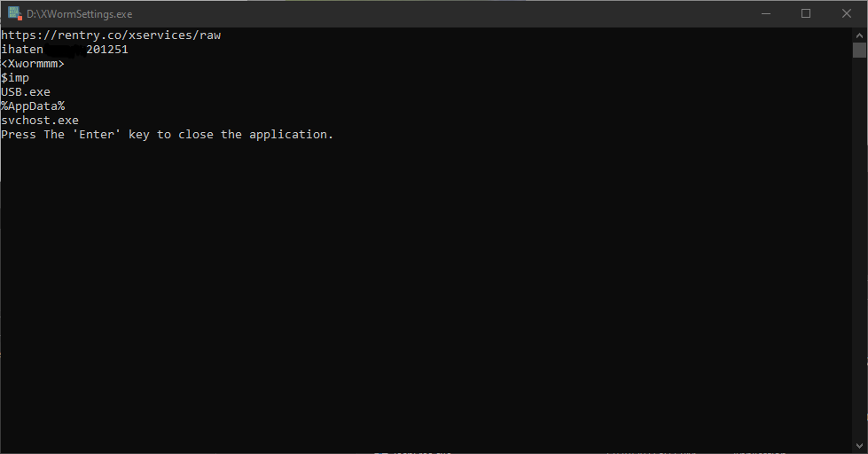The height and width of the screenshot is (454, 868).
Task: Click the $imp output line
Action: [x=15, y=78]
